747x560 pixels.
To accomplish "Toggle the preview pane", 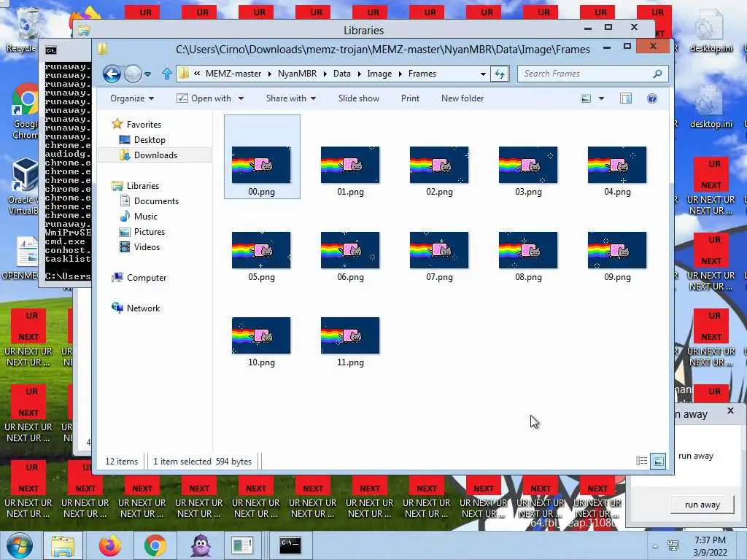I will tap(625, 98).
